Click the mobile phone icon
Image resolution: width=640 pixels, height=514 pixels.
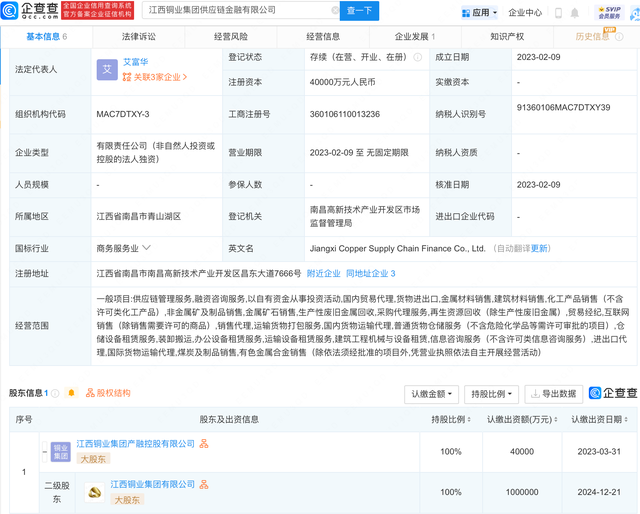point(558,13)
